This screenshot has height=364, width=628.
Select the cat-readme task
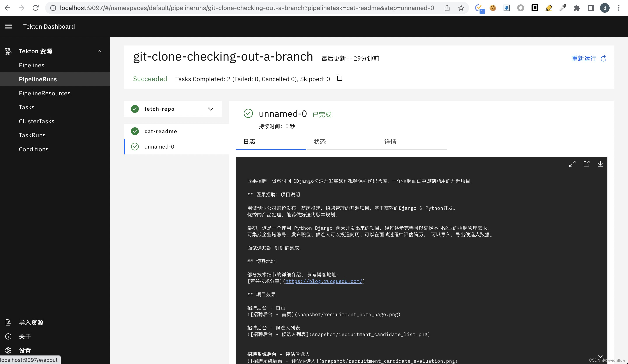click(x=176, y=131)
